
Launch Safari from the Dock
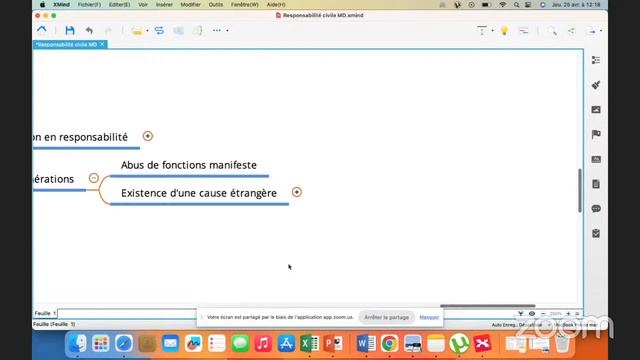(124, 343)
